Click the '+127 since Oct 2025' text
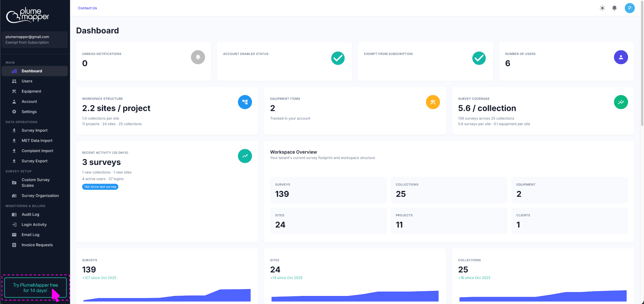 click(99, 278)
